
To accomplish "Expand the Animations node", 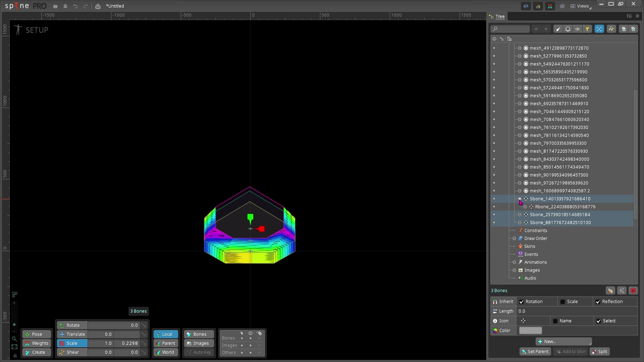I will pos(514,262).
